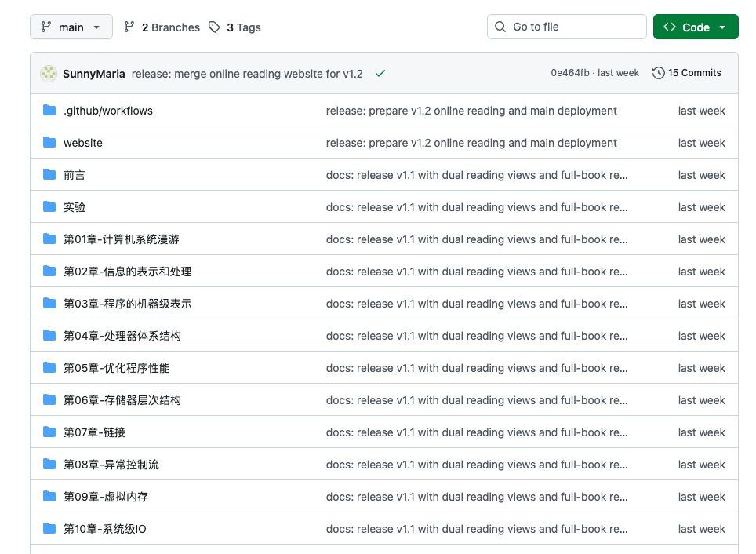756x554 pixels.
Task: Click the folder icon for .github/workflows
Action: pos(49,110)
